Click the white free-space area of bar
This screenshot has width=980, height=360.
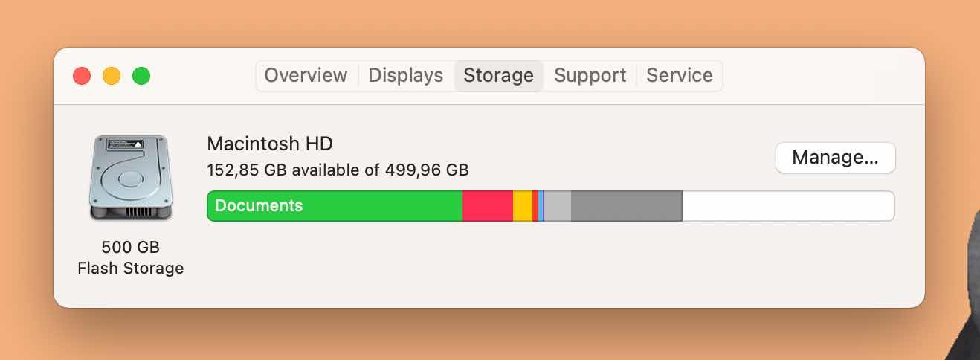pyautogui.click(x=787, y=206)
